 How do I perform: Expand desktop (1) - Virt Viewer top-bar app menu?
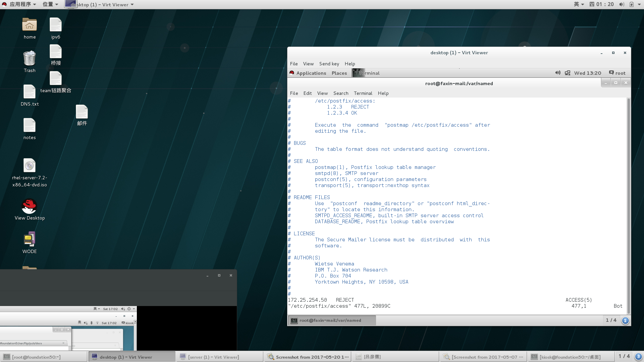pyautogui.click(x=100, y=5)
